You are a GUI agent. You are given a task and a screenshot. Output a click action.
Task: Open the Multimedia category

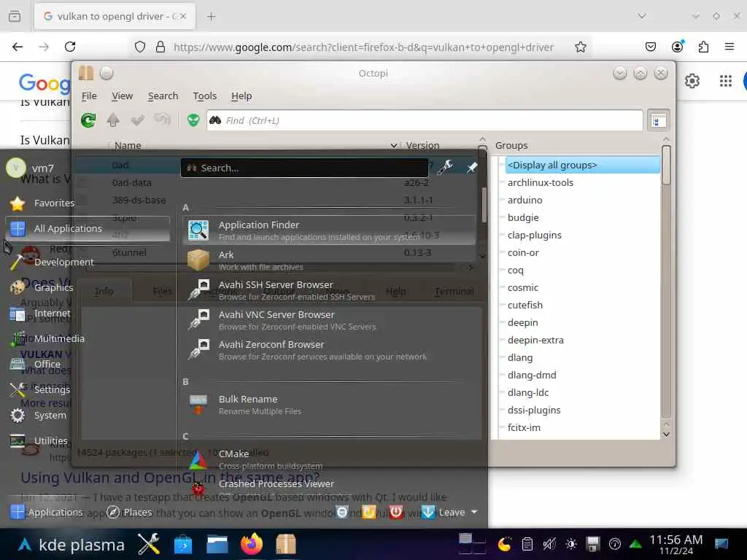[88, 338]
